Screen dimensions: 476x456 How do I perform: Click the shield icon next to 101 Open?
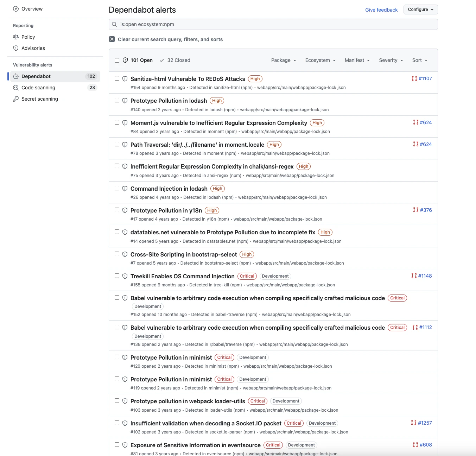click(125, 60)
